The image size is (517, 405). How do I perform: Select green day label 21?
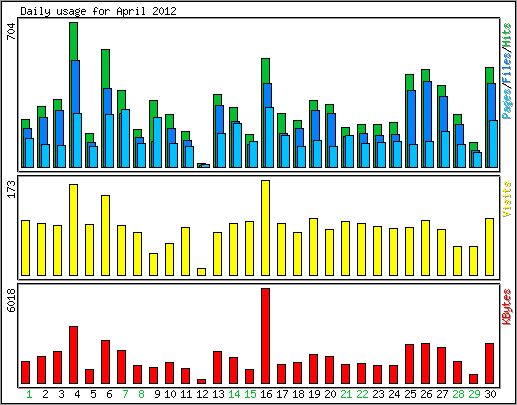point(346,394)
